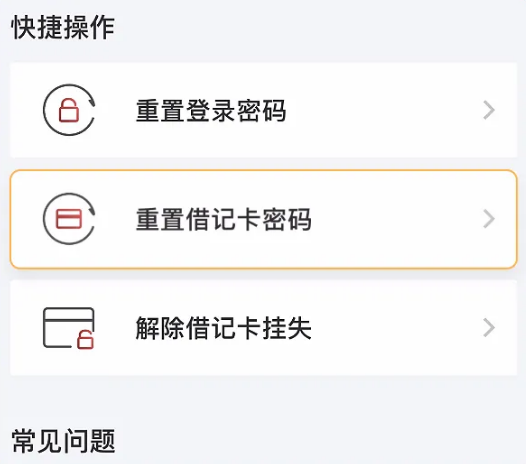This screenshot has height=464, width=526.
Task: Click the reset login password lock icon
Action: [69, 110]
